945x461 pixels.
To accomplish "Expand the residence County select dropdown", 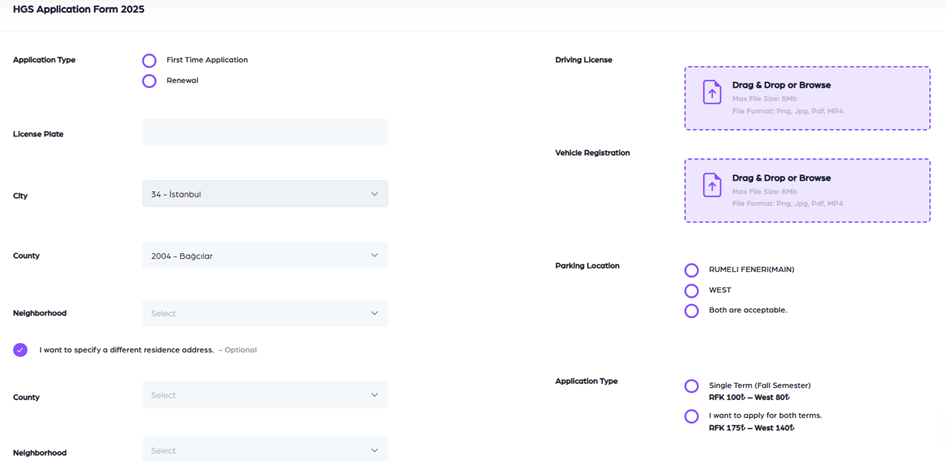I will [264, 395].
